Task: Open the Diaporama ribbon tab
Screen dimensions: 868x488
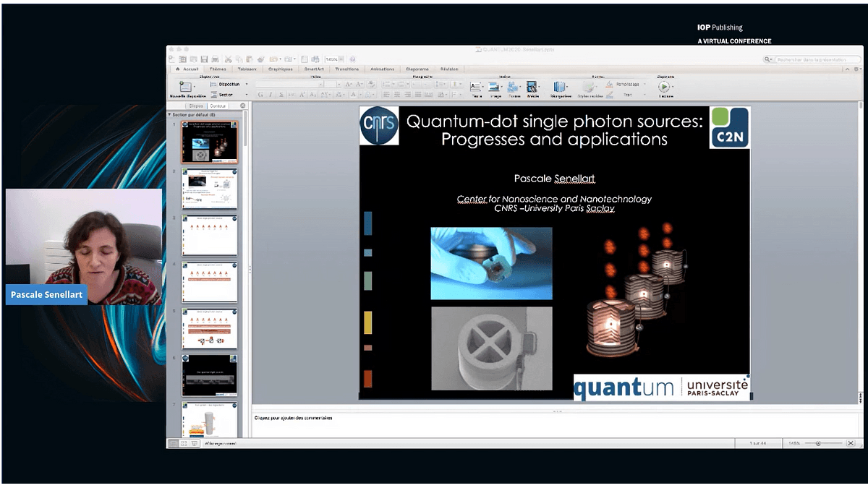Action: point(417,69)
